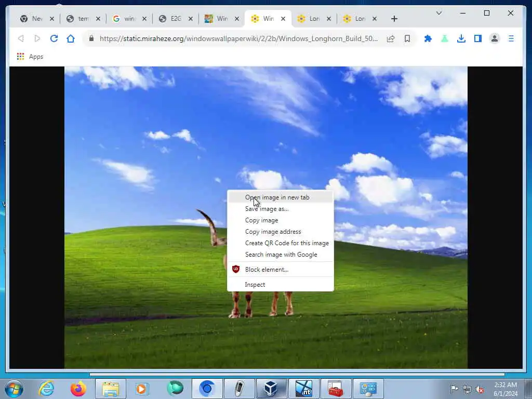Screen dimensions: 532x399
Task: Expand the tab search chevron
Action: pyautogui.click(x=438, y=13)
